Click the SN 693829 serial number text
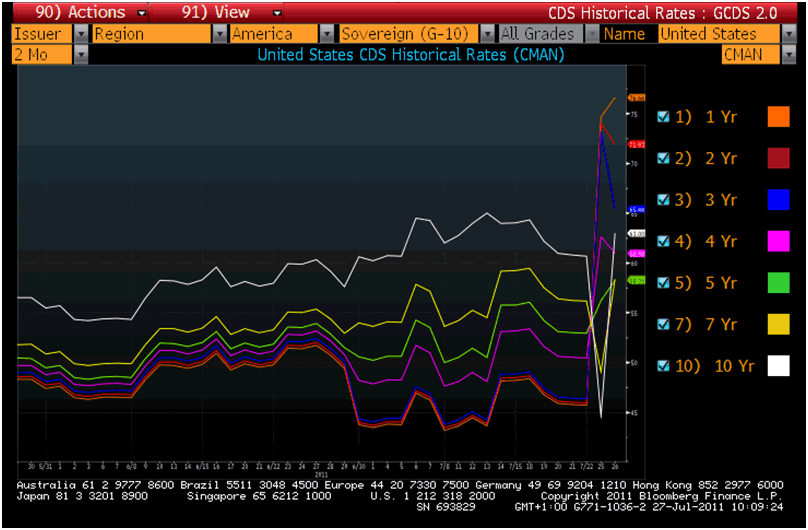Screen dimensions: 808x530 [x=446, y=507]
